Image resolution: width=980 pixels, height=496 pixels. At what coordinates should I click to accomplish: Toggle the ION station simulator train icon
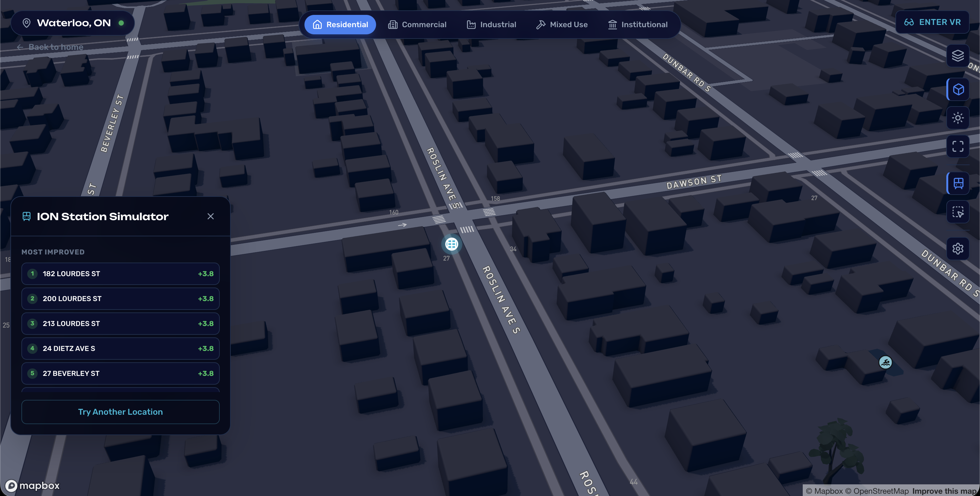(x=958, y=183)
